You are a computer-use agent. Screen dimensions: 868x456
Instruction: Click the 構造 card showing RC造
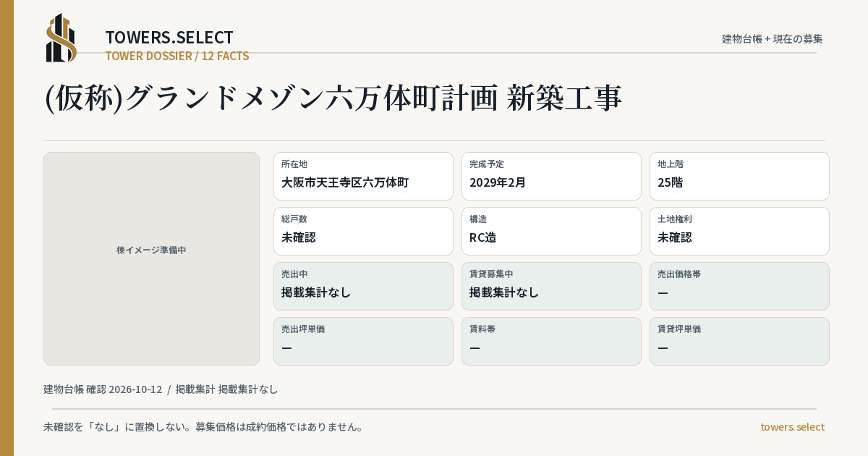pos(551,231)
